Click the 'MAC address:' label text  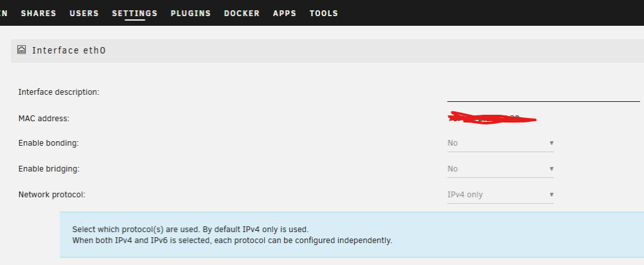(44, 119)
